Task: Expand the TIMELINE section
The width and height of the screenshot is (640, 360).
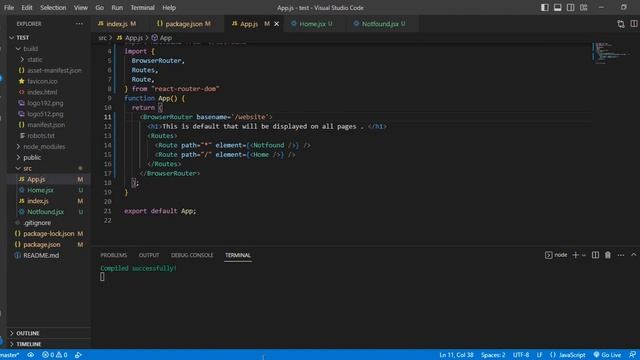Action: 49,344
